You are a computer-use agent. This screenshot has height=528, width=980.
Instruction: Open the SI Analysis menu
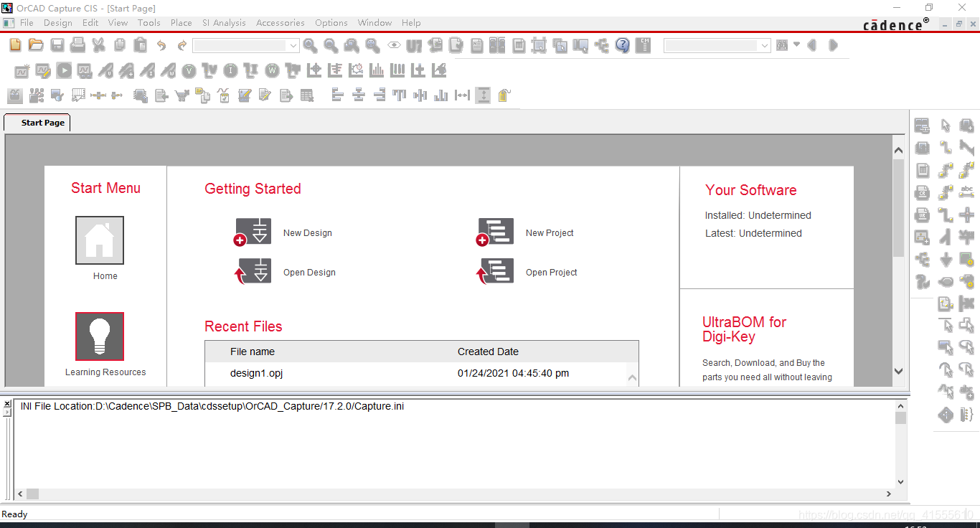coord(224,23)
